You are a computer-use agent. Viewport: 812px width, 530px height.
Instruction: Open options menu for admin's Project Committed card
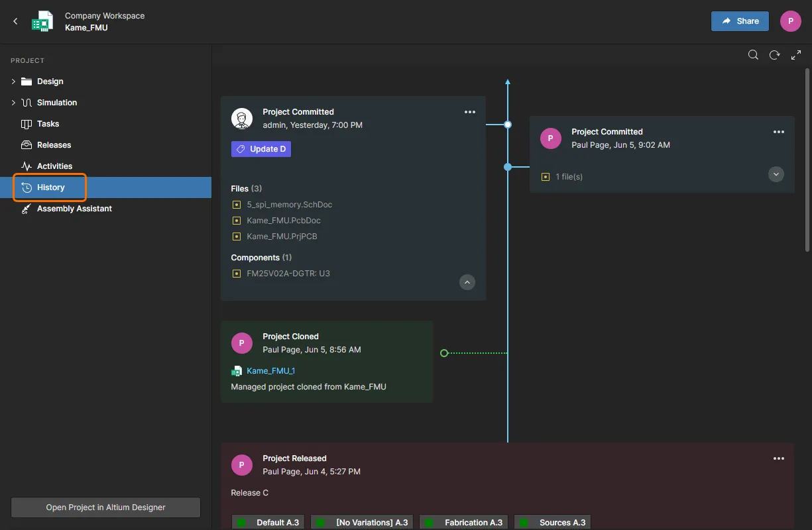(470, 112)
